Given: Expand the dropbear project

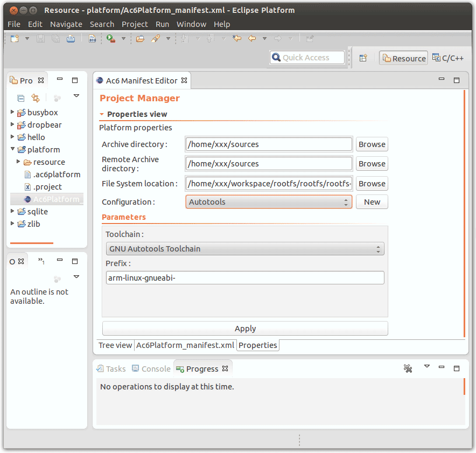Looking at the screenshot, I should (x=12, y=124).
